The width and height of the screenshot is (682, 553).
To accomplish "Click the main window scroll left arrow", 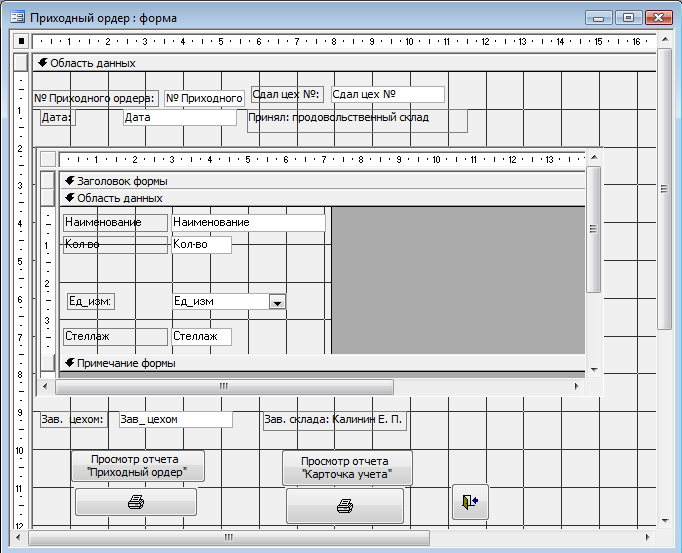I will pos(18,537).
